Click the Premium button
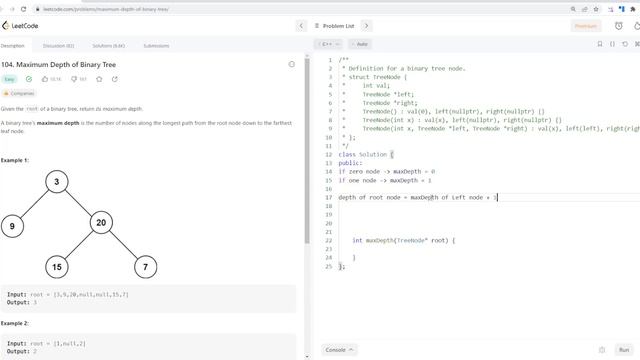This screenshot has height=360, width=640. click(586, 26)
